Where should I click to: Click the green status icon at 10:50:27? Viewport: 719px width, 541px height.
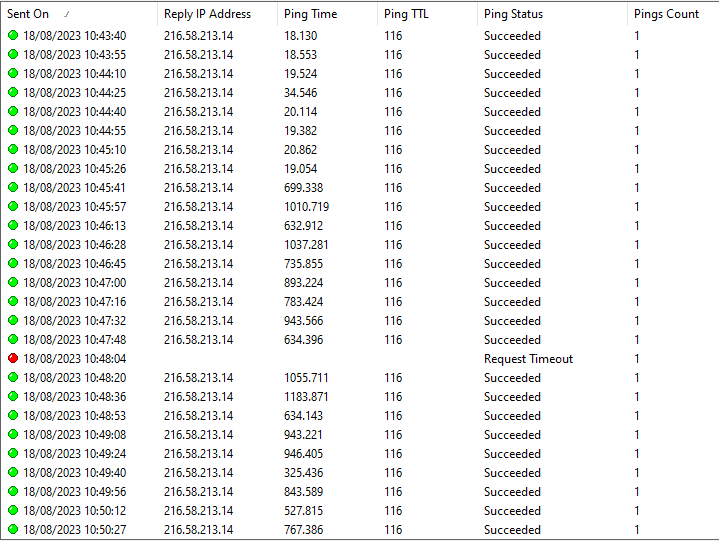pos(13,530)
